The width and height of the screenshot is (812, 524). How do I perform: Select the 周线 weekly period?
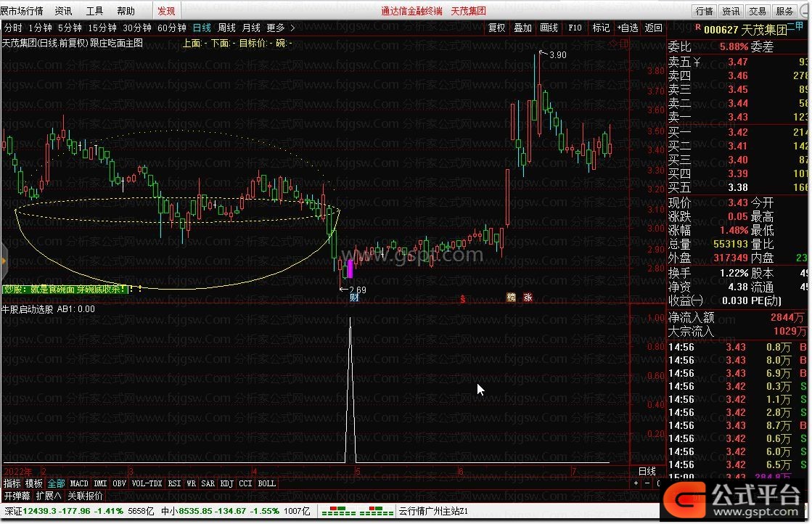click(226, 28)
